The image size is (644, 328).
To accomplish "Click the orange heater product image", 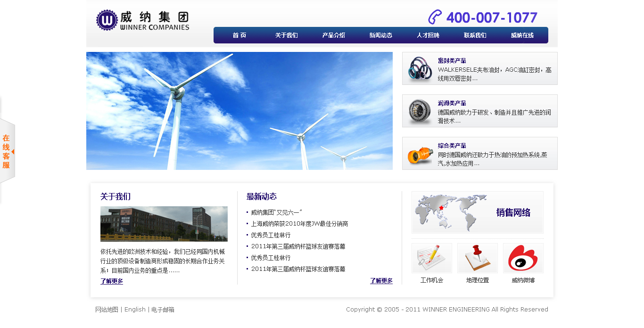I will pos(420,154).
